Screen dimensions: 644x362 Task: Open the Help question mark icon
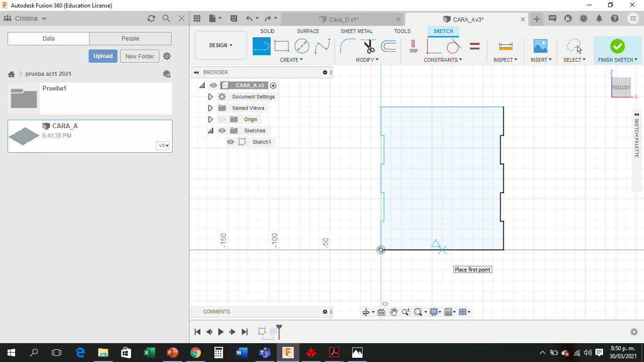[615, 18]
